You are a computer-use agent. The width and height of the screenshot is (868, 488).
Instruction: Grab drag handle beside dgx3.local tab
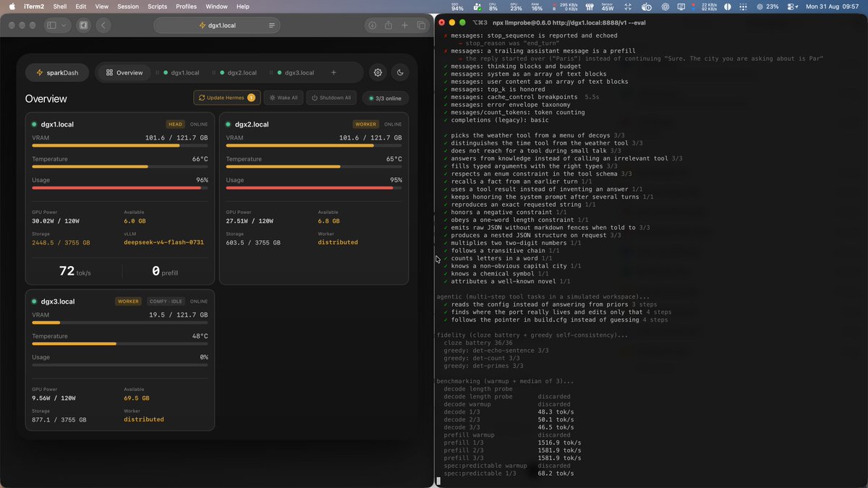[x=271, y=72]
